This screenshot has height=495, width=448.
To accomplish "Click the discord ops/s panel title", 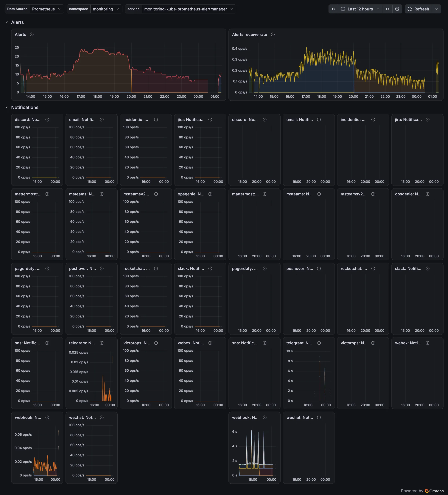I will click(27, 120).
